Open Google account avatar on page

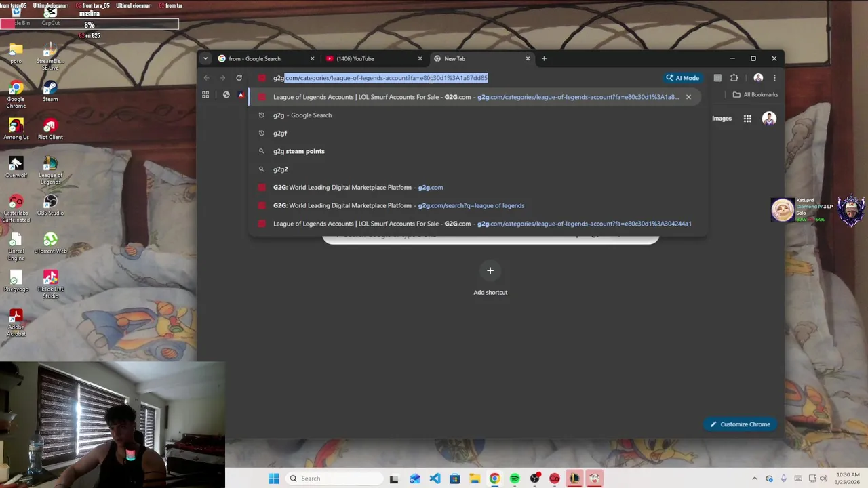pyautogui.click(x=769, y=119)
